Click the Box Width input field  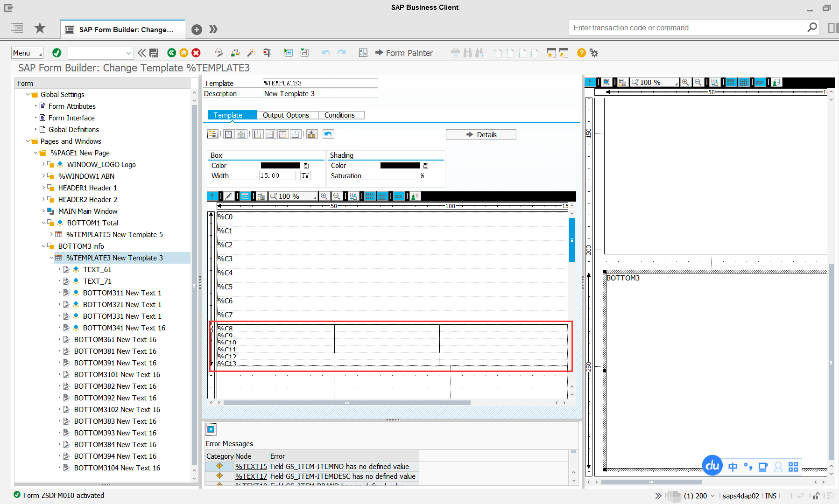coord(277,175)
